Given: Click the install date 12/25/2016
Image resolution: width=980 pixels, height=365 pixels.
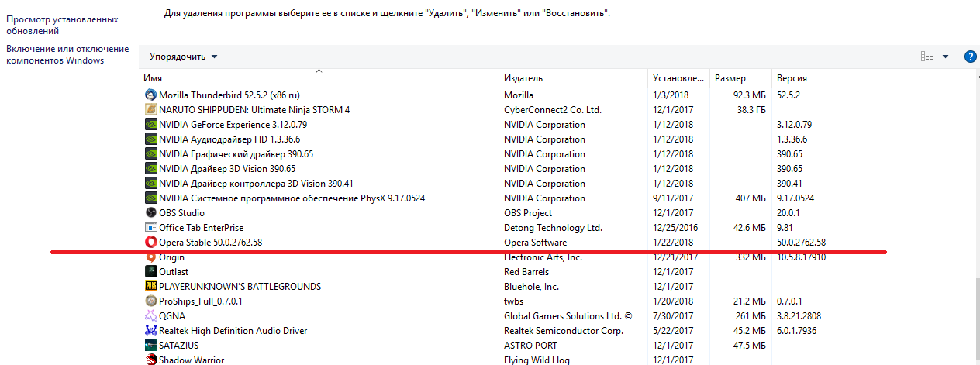Looking at the screenshot, I should [675, 227].
